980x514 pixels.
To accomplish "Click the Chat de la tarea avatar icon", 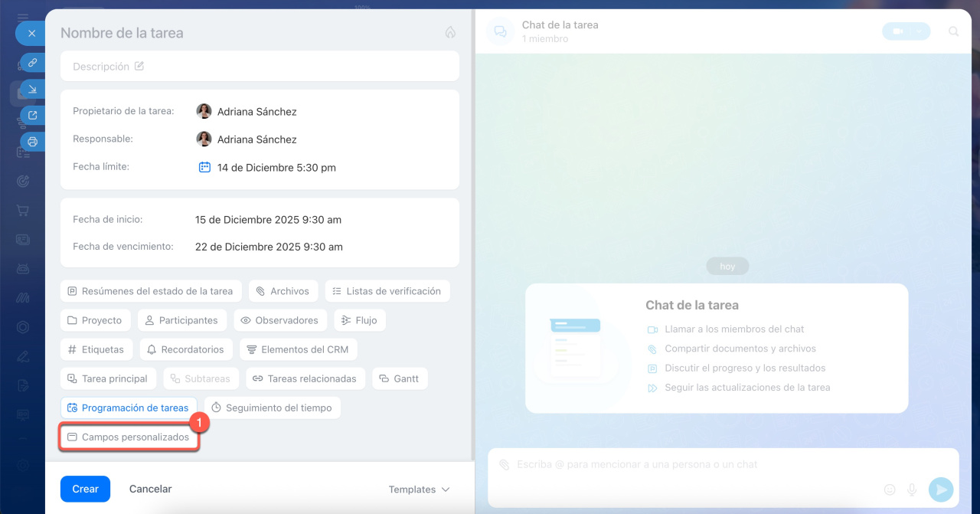I will 500,31.
